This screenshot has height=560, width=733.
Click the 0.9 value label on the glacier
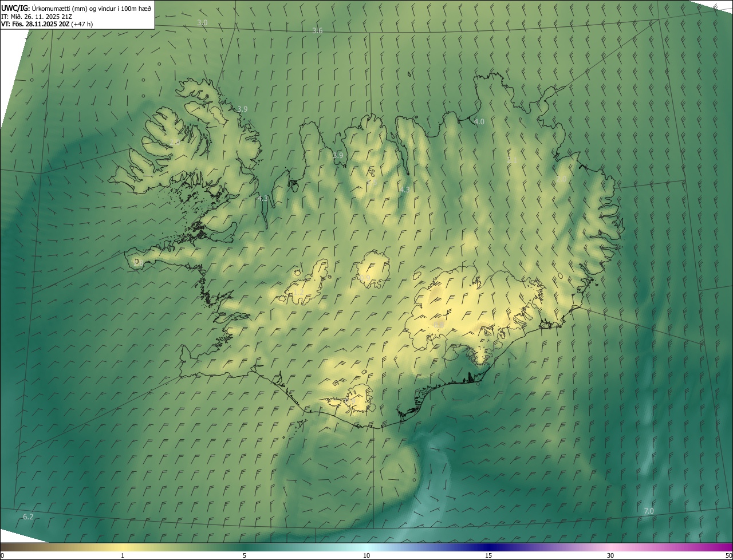[365, 278]
